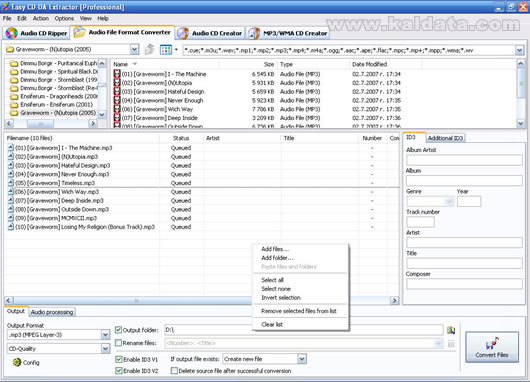The height and width of the screenshot is (382, 530).
Task: Click the Composer input field
Action: [x=464, y=284]
